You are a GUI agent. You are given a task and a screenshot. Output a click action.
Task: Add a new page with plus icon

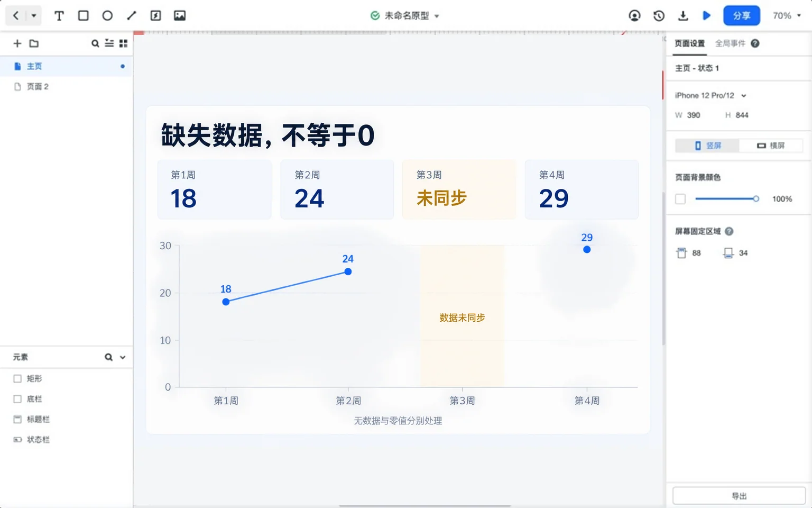tap(17, 43)
